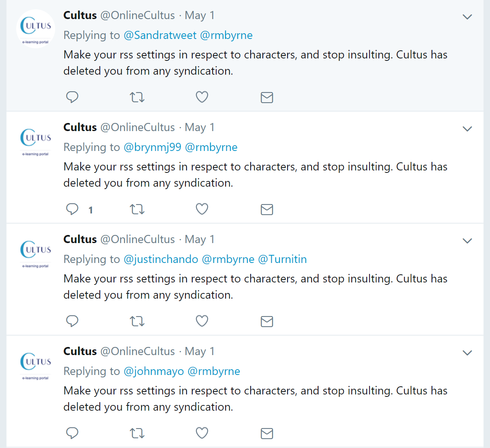The width and height of the screenshot is (490, 448).
Task: Like the tweet replying to @brynmj99
Action: point(202,209)
